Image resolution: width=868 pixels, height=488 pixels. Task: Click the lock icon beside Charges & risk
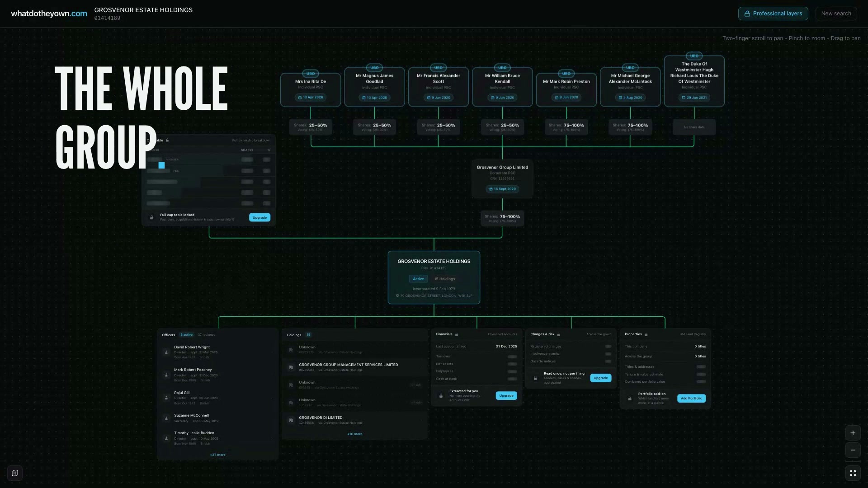[558, 334]
